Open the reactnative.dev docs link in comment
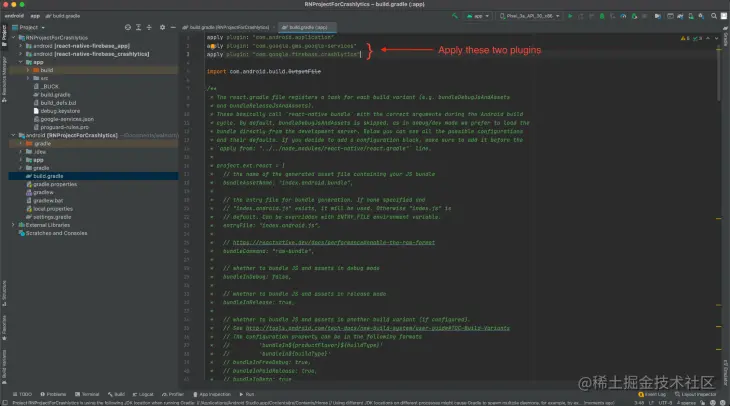730x406 pixels. [333, 243]
